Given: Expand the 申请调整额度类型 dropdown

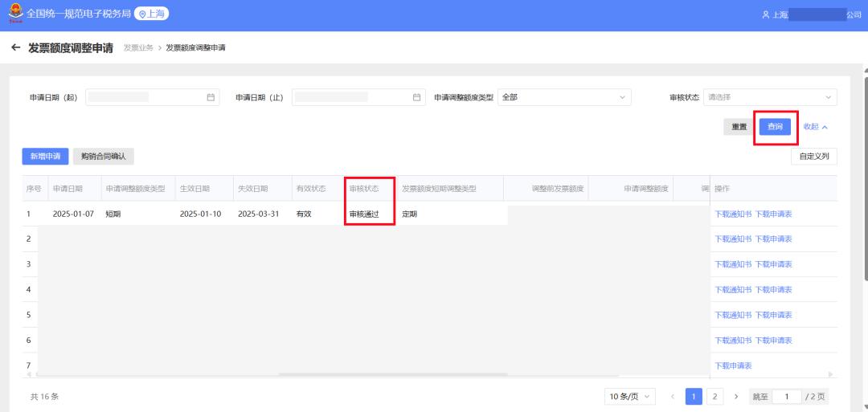Looking at the screenshot, I should pyautogui.click(x=564, y=97).
